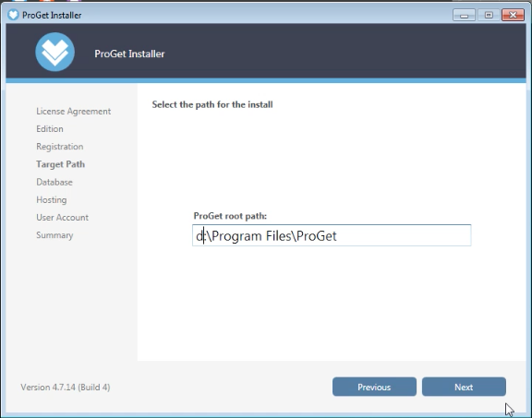The width and height of the screenshot is (532, 418).
Task: Click the Version 4.7.14 build label
Action: click(x=66, y=388)
